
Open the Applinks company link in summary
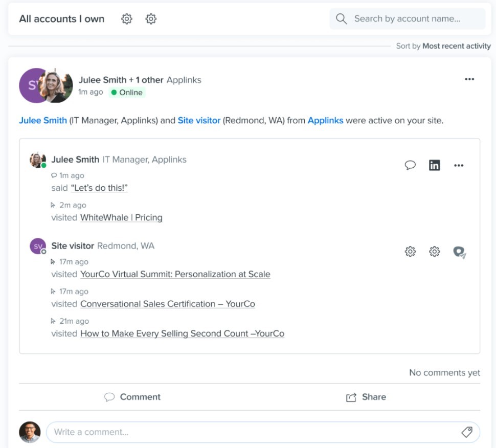point(325,121)
